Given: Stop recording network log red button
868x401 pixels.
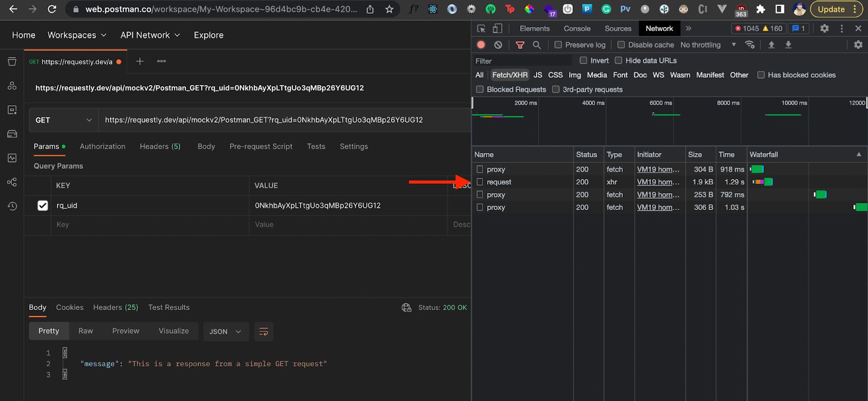Looking at the screenshot, I should 481,45.
